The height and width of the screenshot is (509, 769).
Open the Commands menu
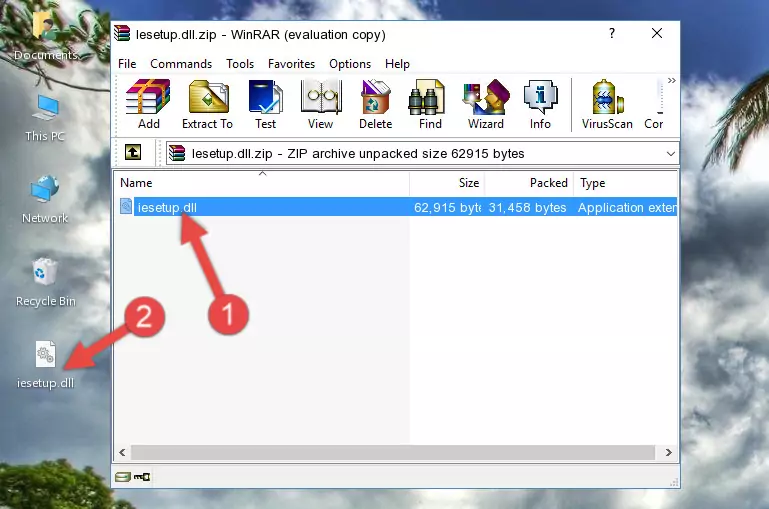(181, 64)
